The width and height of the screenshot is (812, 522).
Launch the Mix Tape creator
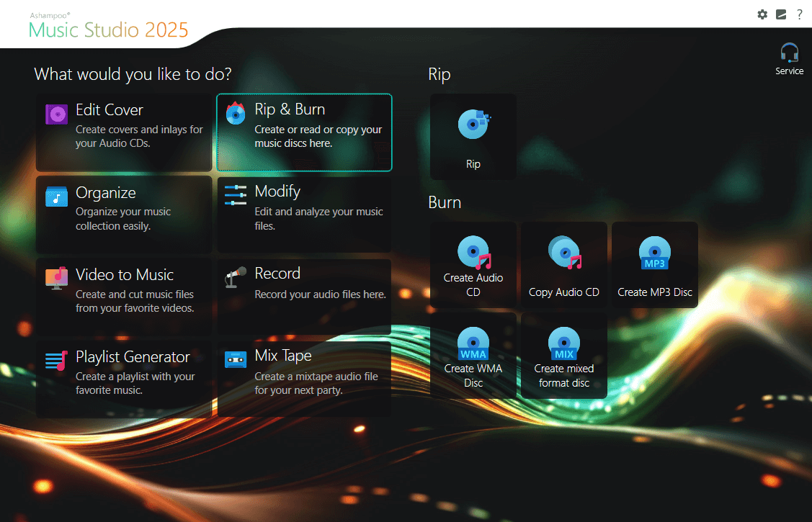(303, 378)
